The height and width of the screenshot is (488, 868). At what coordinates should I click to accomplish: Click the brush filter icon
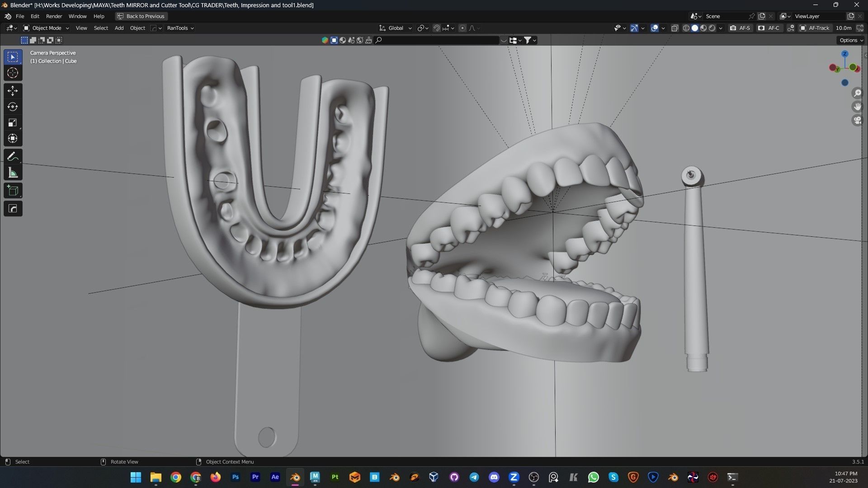tap(368, 40)
